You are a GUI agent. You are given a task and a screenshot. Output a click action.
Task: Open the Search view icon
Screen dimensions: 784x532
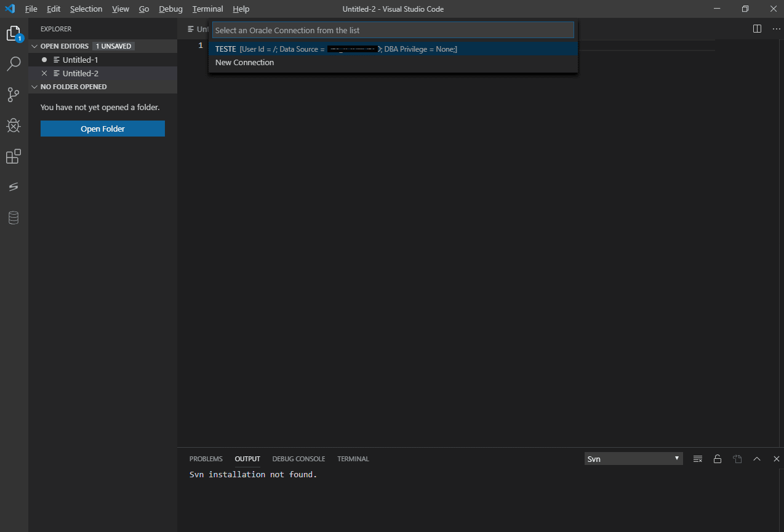click(x=14, y=64)
